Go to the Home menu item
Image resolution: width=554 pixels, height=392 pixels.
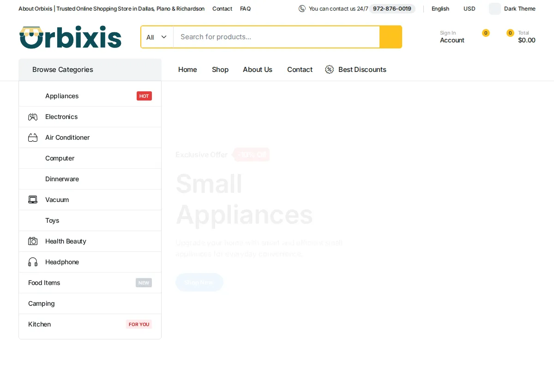[187, 70]
